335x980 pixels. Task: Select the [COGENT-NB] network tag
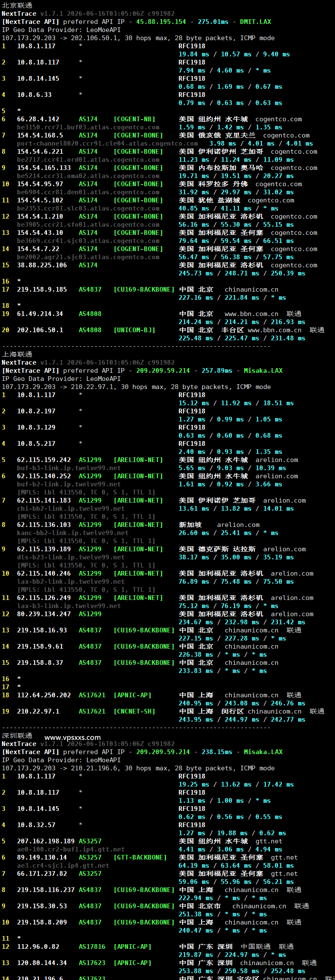point(134,119)
